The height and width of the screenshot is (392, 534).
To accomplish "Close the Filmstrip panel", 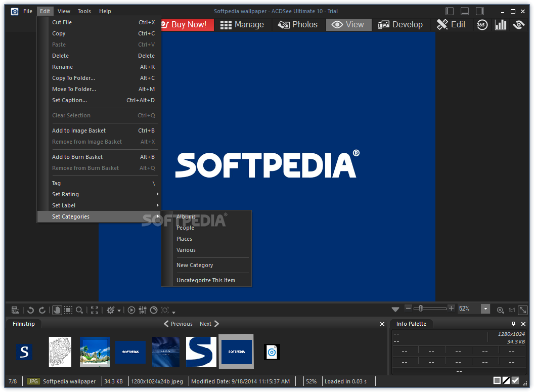I will click(382, 324).
